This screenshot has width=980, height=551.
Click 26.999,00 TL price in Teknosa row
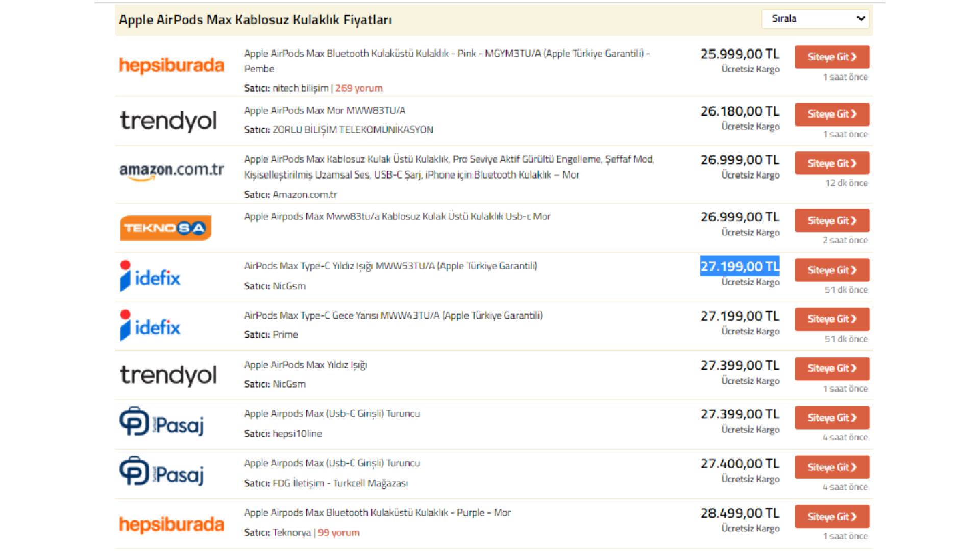pos(740,217)
